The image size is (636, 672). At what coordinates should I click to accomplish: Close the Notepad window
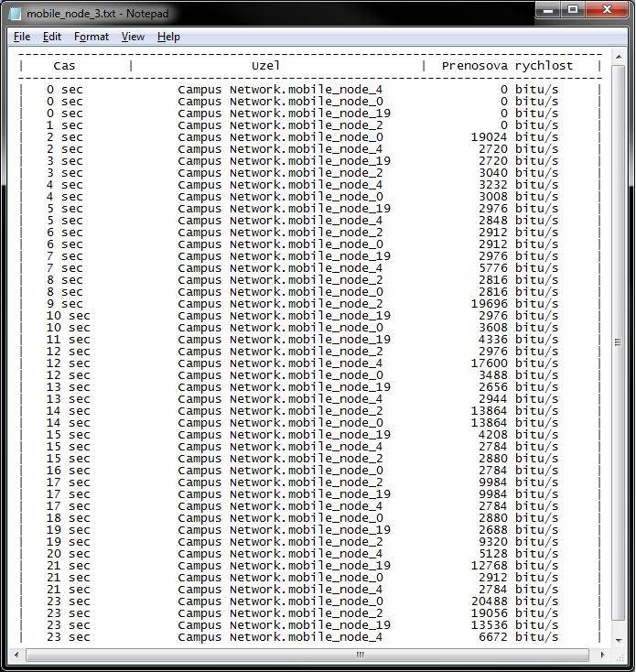tap(607, 10)
